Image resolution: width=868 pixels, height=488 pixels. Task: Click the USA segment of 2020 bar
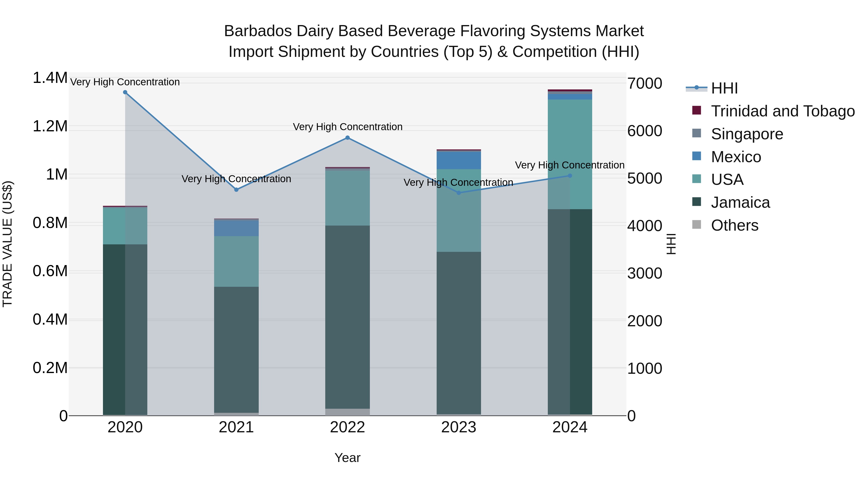coord(125,226)
